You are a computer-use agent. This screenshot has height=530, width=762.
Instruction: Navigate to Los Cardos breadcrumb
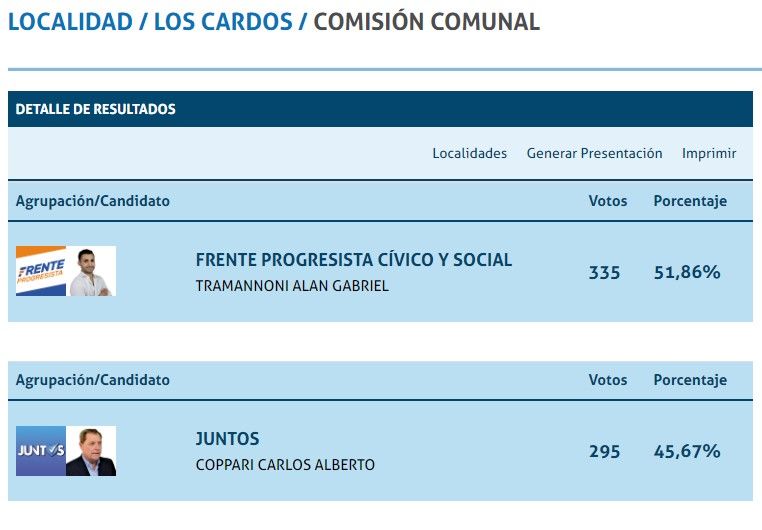coord(223,22)
